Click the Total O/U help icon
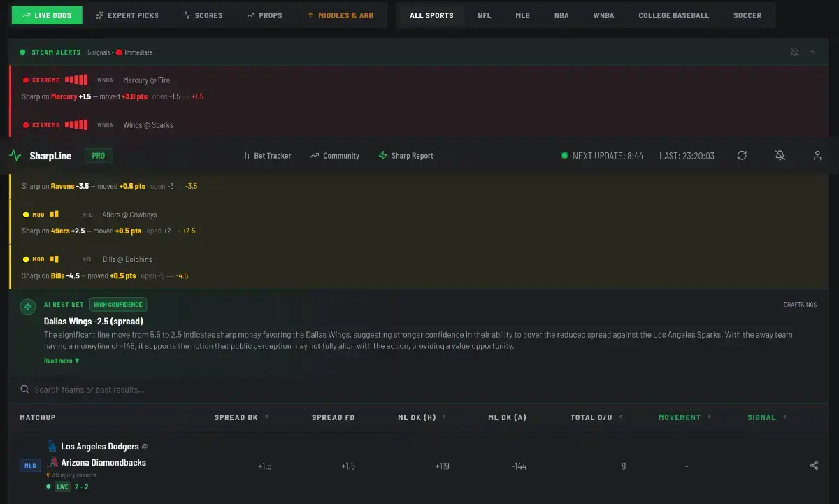This screenshot has height=504, width=839. 621,417
